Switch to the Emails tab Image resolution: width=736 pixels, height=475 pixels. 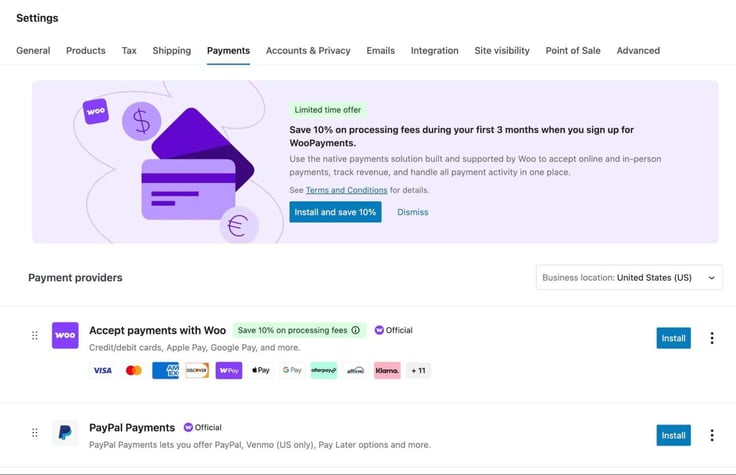380,51
